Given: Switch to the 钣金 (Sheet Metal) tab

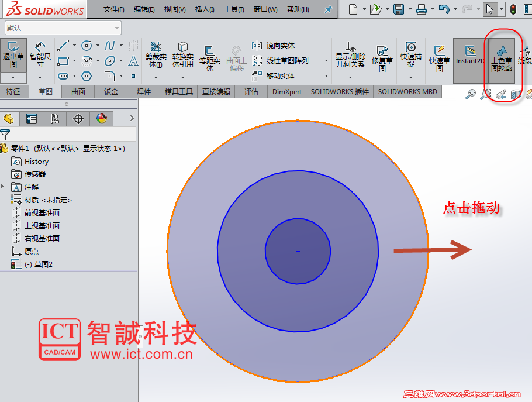Looking at the screenshot, I should click(110, 92).
